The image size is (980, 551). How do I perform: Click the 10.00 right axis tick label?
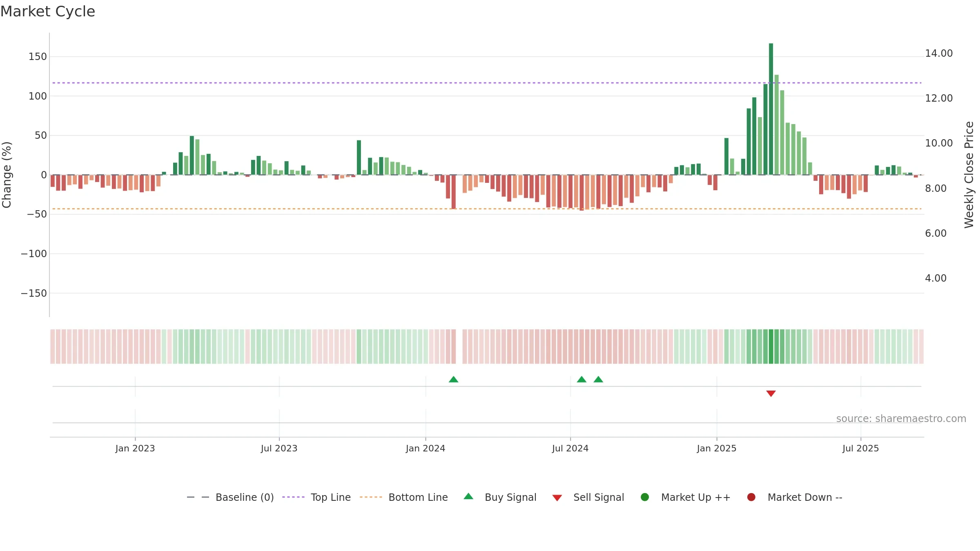[x=939, y=143]
